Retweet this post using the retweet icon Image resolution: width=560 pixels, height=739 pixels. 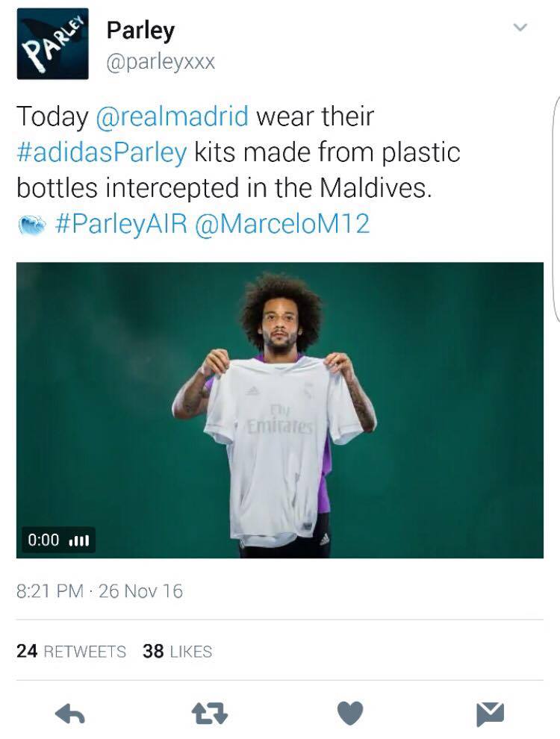click(210, 714)
